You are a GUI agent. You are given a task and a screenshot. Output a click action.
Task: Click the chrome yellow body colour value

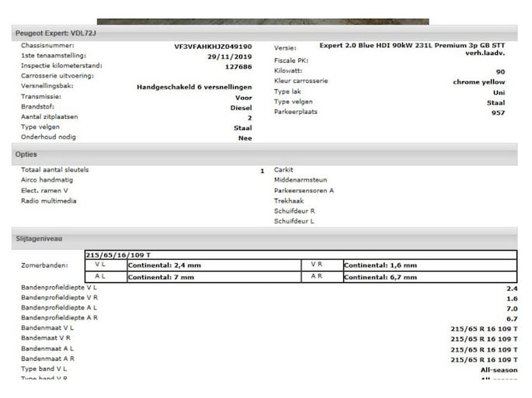(478, 81)
